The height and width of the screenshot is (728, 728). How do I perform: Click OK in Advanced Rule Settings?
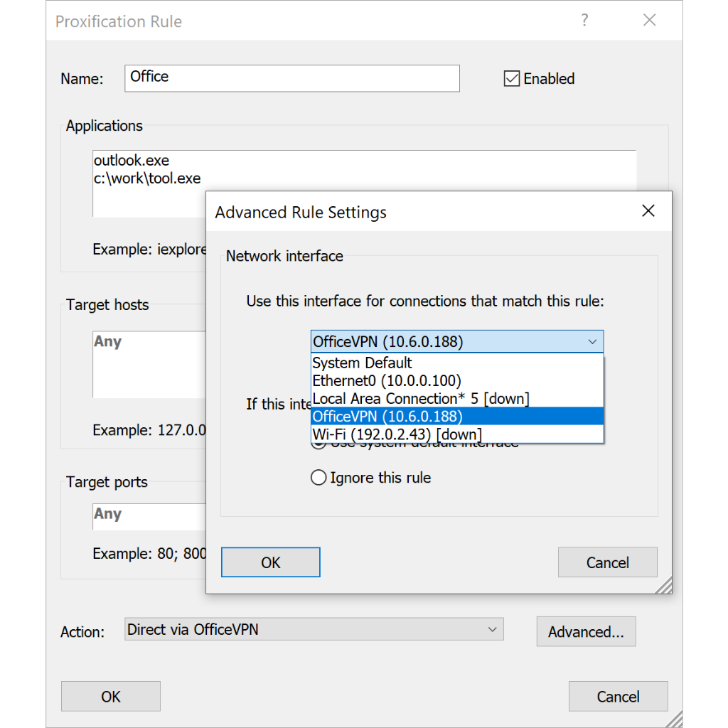[x=271, y=562]
